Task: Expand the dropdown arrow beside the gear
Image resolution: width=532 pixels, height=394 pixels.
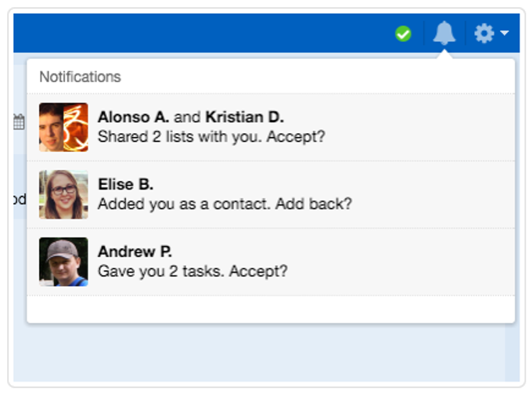Action: [504, 33]
